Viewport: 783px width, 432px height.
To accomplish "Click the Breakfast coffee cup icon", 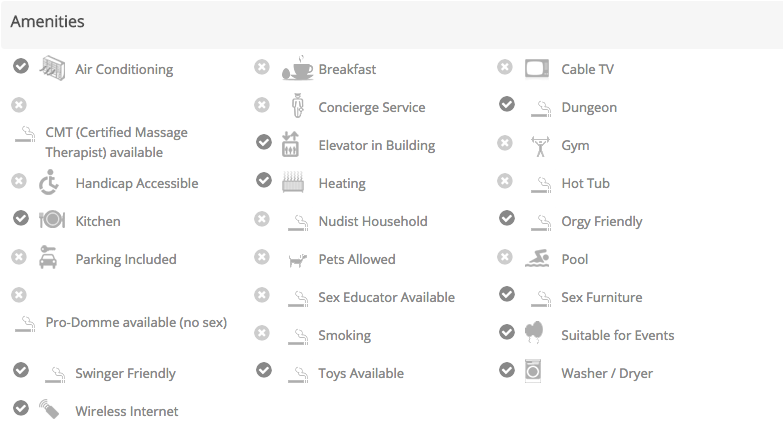I will [296, 68].
